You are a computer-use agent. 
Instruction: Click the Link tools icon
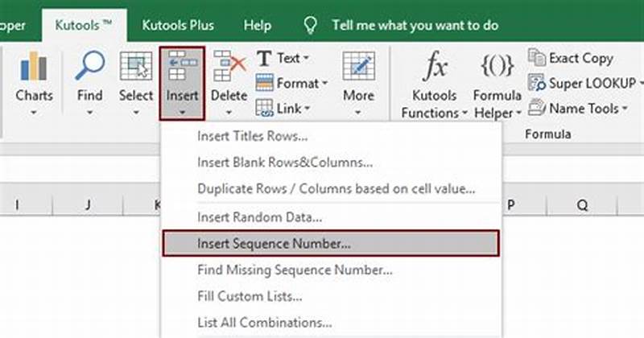pyautogui.click(x=264, y=108)
